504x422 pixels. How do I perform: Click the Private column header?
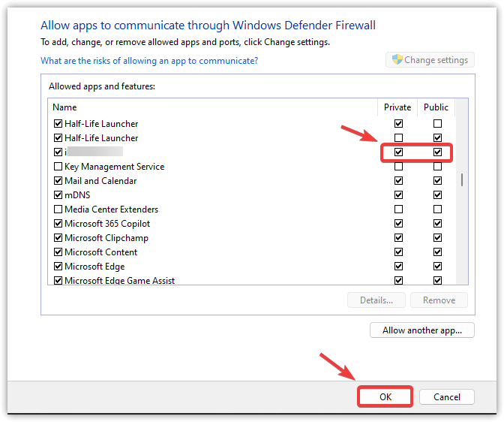tap(397, 107)
